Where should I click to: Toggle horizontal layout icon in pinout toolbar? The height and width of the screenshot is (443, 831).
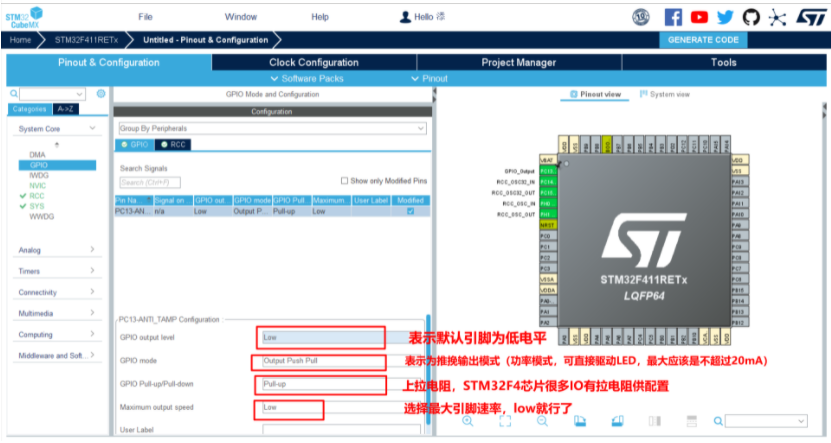point(692,421)
